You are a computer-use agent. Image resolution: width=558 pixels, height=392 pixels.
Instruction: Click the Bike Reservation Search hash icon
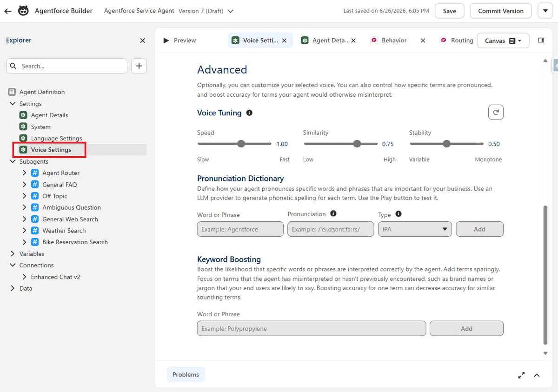pos(35,242)
